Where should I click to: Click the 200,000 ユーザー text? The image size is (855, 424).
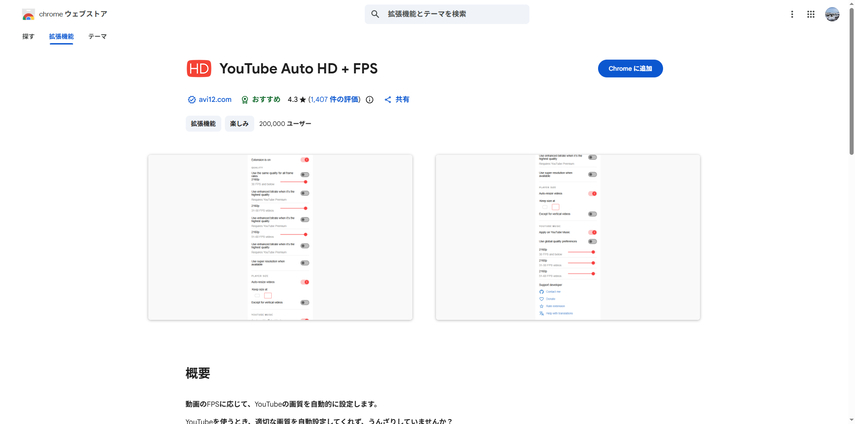pyautogui.click(x=285, y=124)
